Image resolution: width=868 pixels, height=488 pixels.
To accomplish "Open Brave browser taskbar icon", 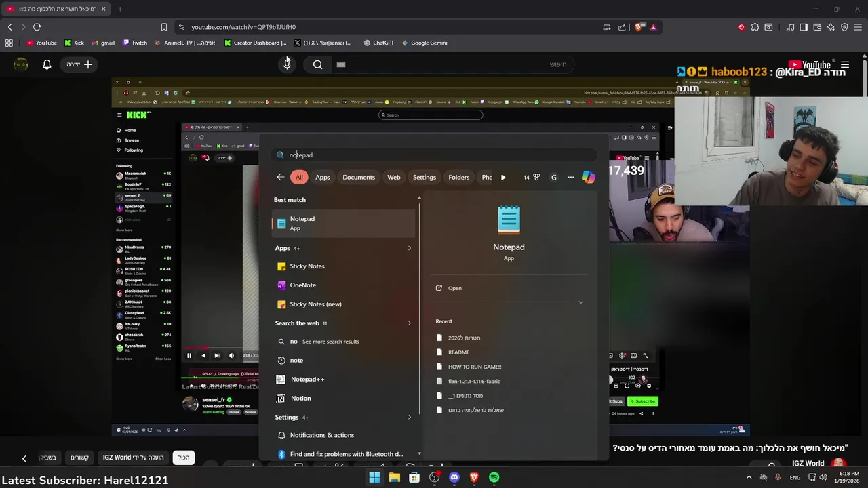I will 474,477.
